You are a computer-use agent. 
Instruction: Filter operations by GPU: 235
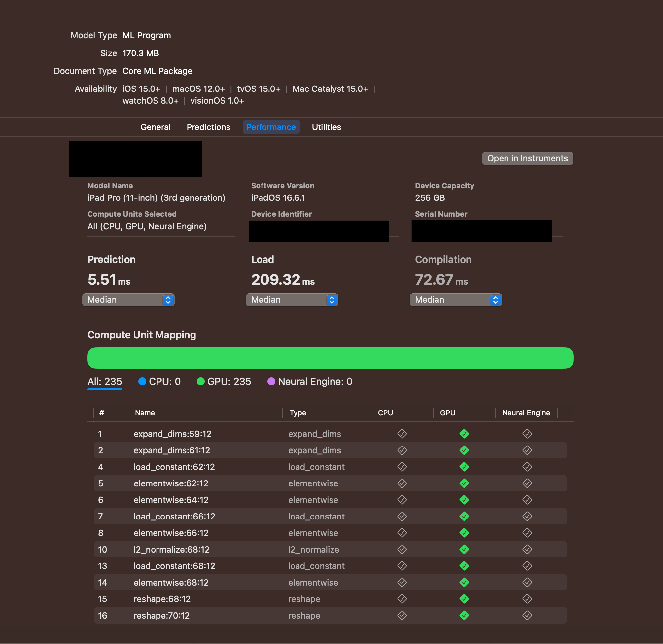pyautogui.click(x=224, y=382)
